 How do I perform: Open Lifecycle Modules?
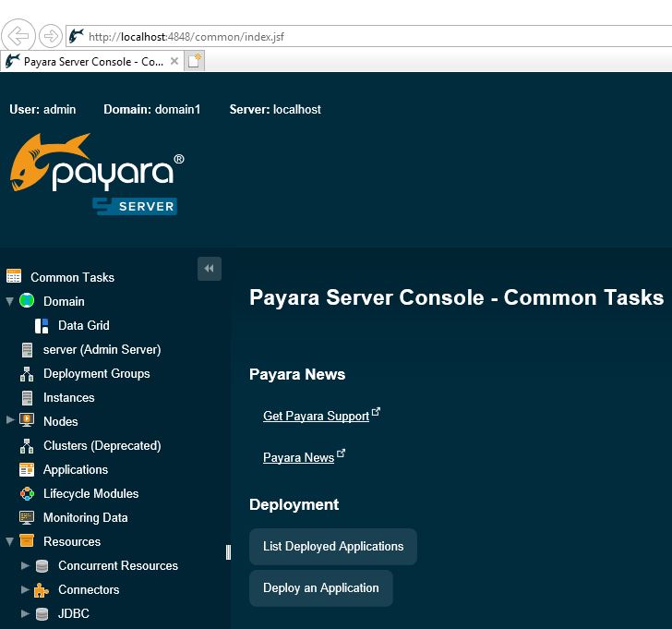pos(91,493)
